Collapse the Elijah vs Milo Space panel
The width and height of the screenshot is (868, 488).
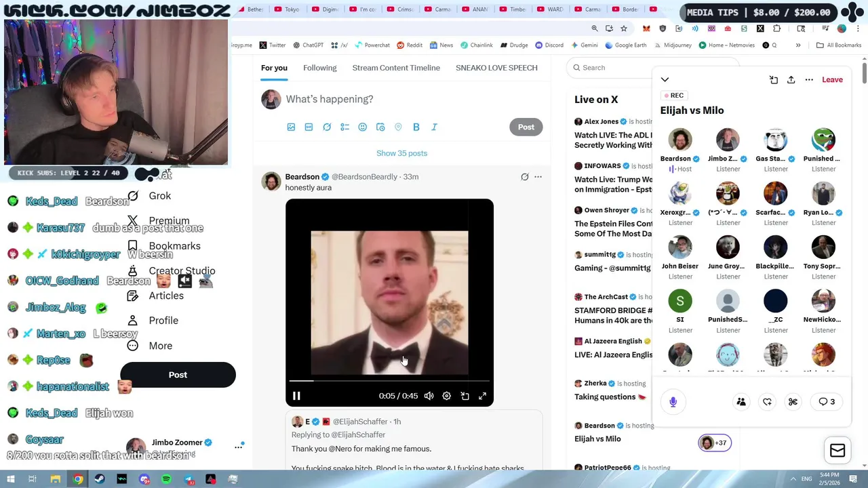point(665,80)
